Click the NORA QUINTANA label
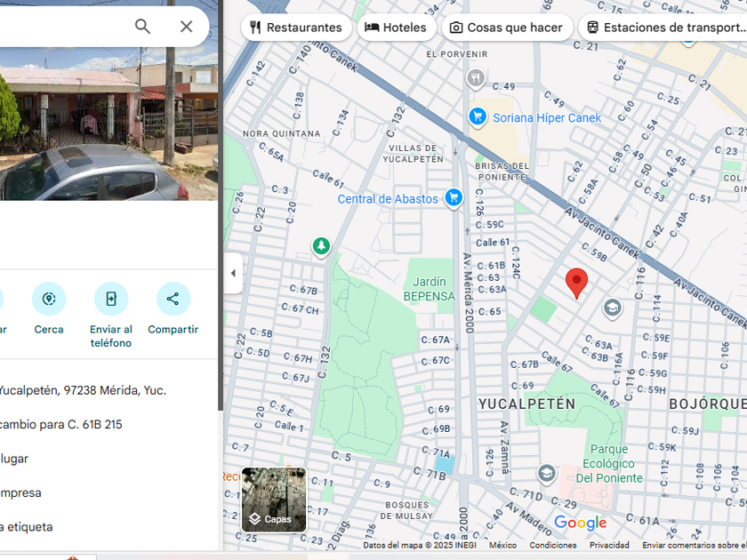The image size is (747, 560). pos(282,134)
